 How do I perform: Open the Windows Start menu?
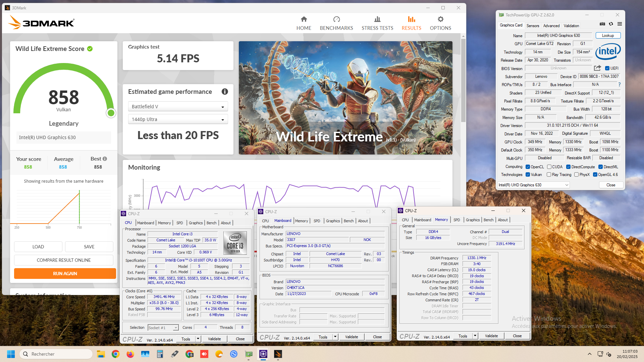tap(11, 354)
